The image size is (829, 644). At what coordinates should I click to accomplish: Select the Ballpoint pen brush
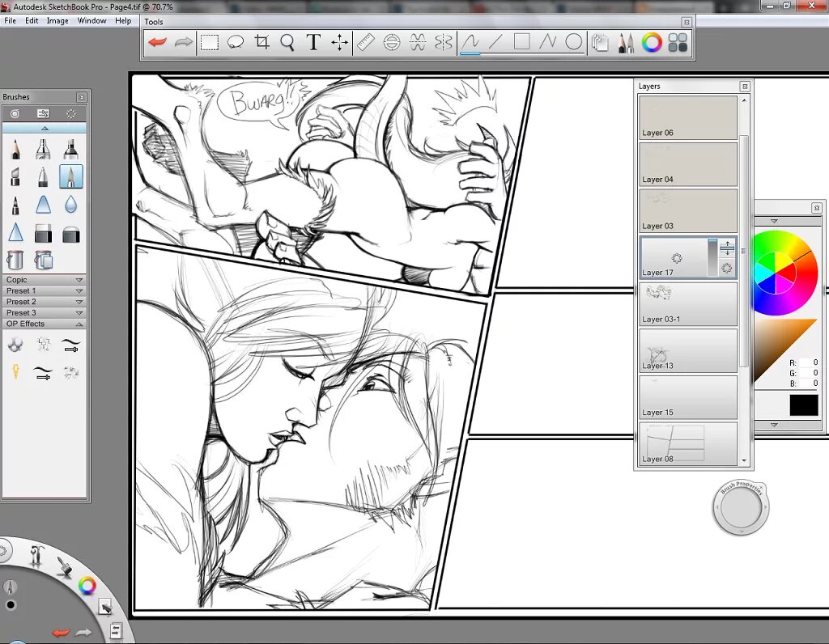point(44,176)
